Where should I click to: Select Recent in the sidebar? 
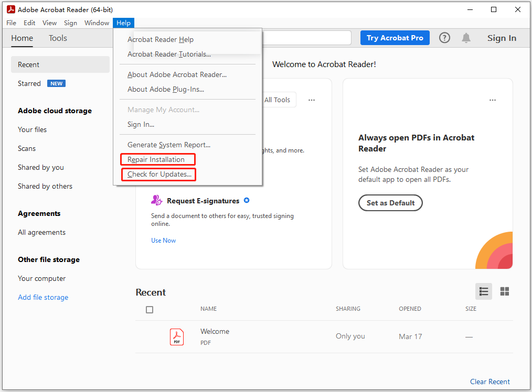tap(60, 64)
